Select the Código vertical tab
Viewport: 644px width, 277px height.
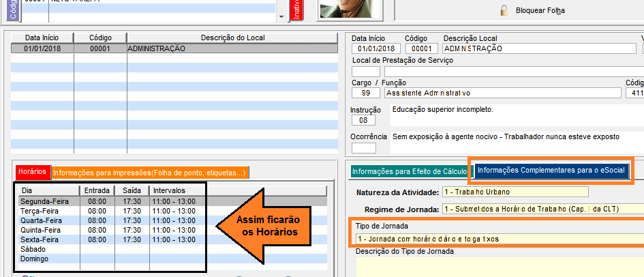point(12,9)
